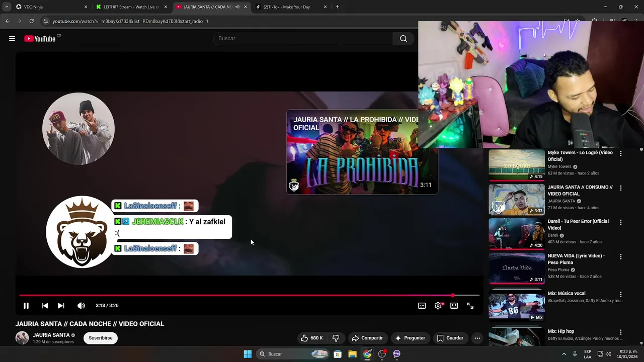
Task: Enter fullscreen mode on the video
Action: 470,306
